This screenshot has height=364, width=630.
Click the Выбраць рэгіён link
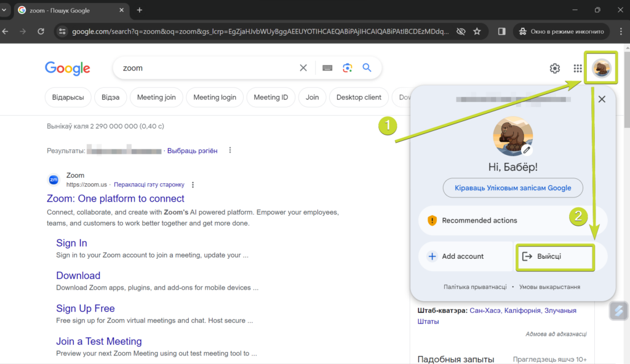(192, 151)
